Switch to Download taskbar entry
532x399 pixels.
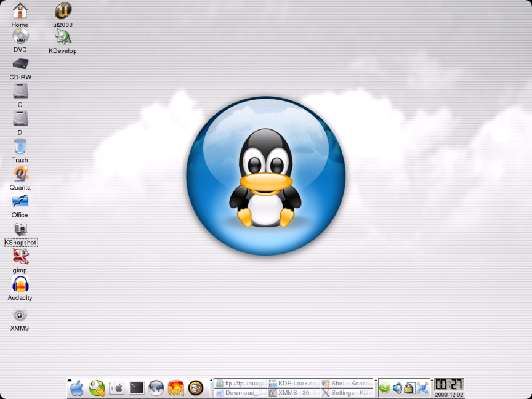point(240,393)
